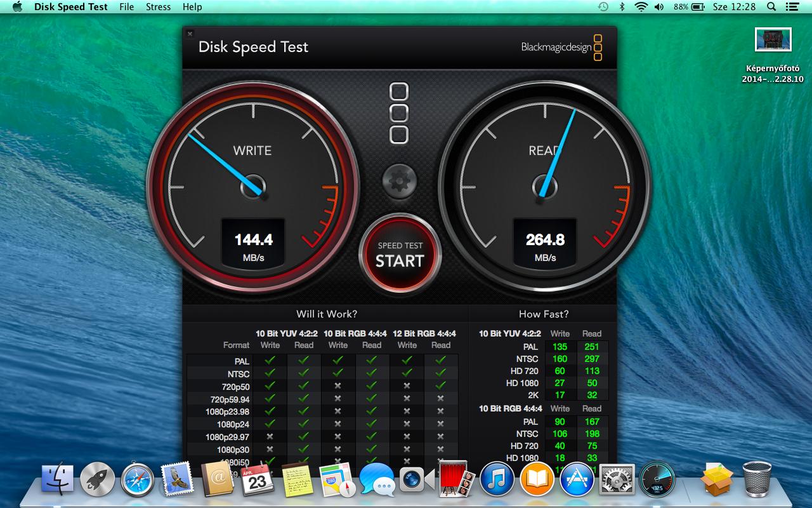Open the Disk Speed Test application menu

tap(71, 7)
